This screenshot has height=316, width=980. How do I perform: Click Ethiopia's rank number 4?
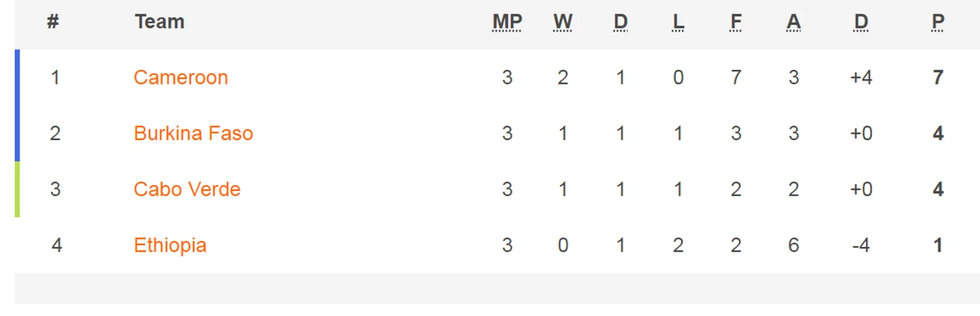[x=56, y=246]
